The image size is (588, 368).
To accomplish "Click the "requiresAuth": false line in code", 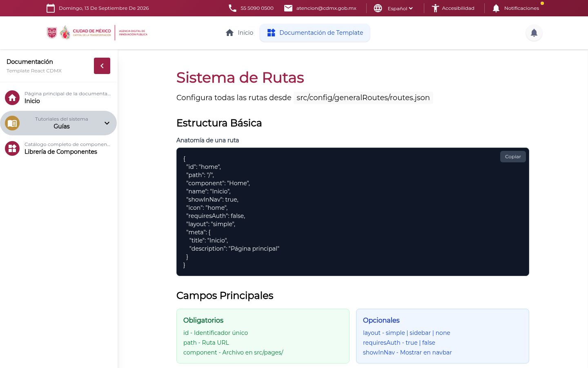I will point(216,216).
